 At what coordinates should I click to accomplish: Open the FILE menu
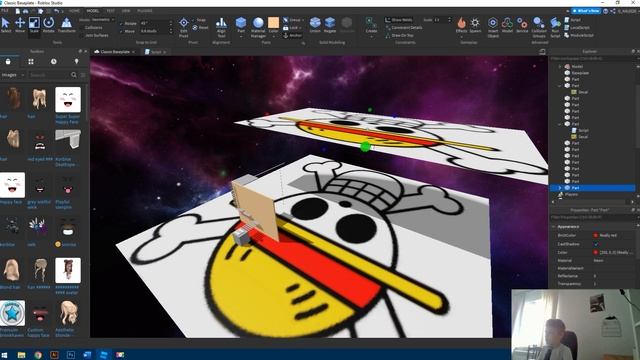pos(5,11)
